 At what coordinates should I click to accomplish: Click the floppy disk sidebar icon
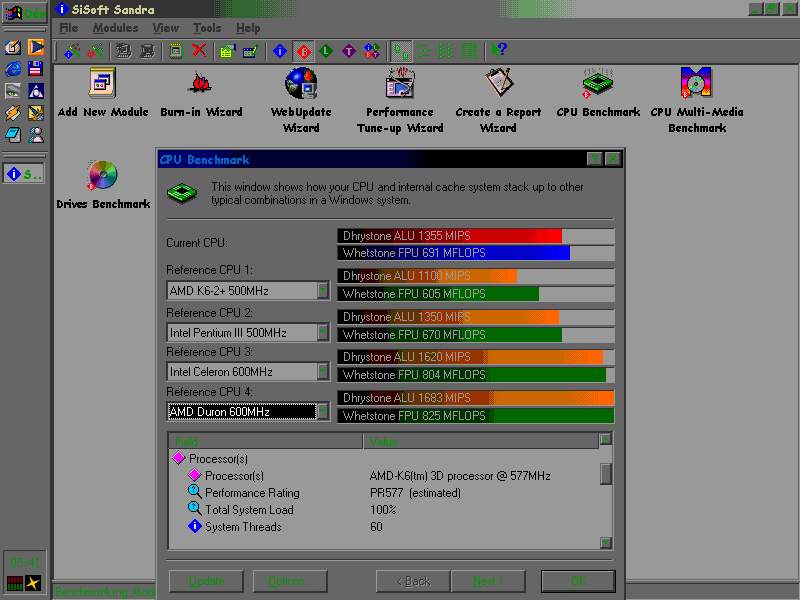[x=35, y=69]
